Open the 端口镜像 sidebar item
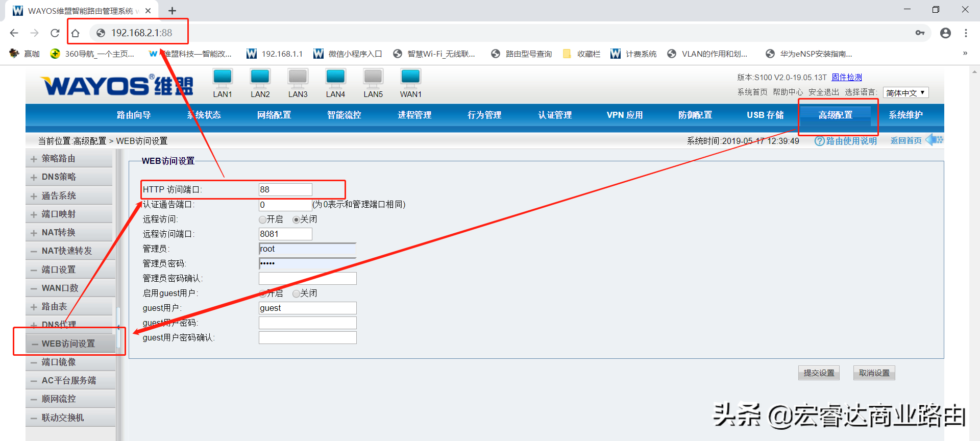Image resolution: width=980 pixels, height=441 pixels. tap(70, 362)
